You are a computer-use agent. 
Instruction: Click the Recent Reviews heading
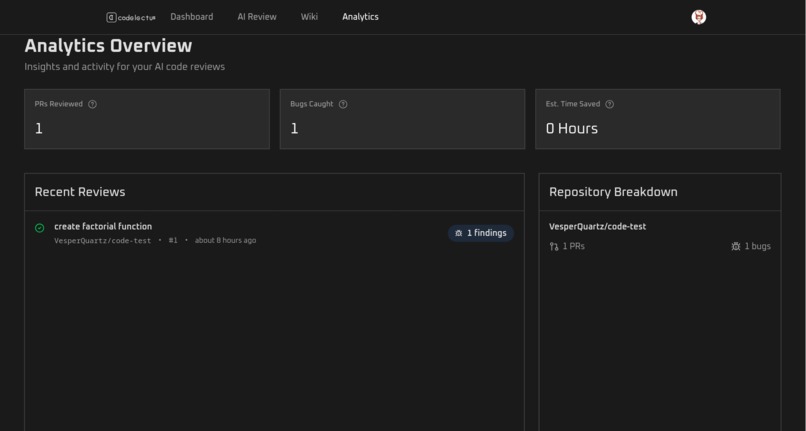(80, 192)
